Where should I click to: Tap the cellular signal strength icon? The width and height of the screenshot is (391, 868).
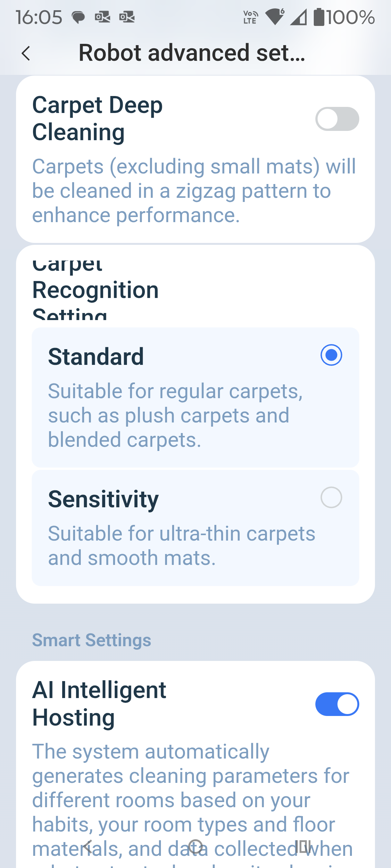coord(298,17)
